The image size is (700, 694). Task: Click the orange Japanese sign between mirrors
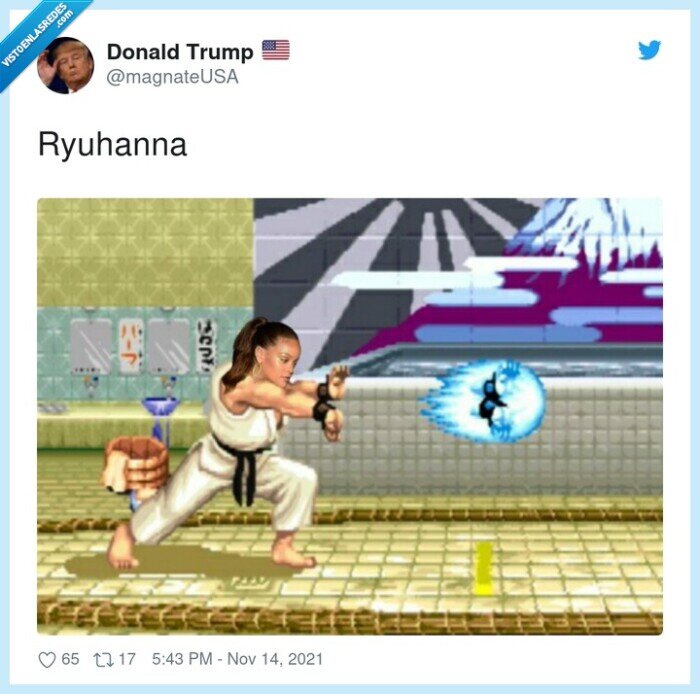(130, 346)
